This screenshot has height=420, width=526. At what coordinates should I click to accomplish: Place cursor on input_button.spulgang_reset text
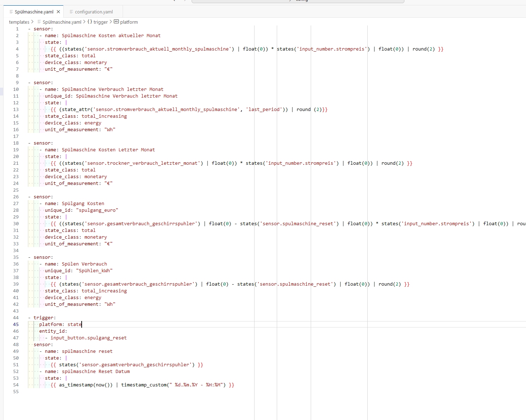click(x=88, y=338)
